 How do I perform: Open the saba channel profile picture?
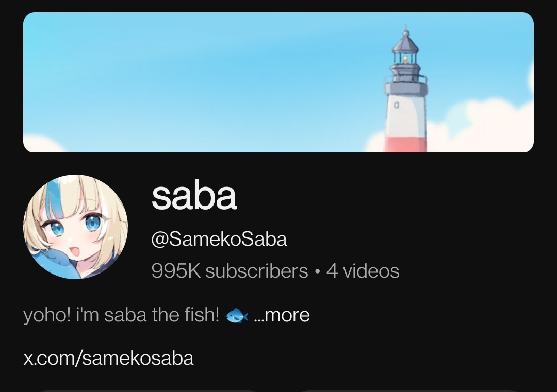coord(75,227)
